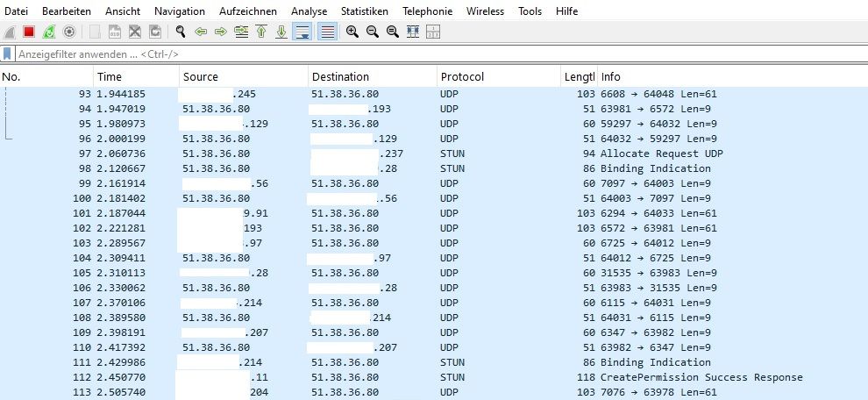Click the reload capture file icon
This screenshot has height=400, width=868.
click(155, 32)
